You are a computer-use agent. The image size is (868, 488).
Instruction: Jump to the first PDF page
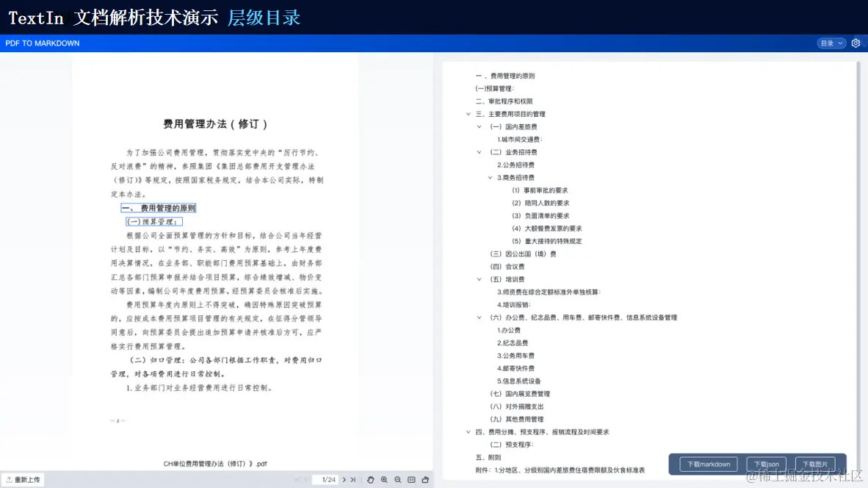pos(297,480)
